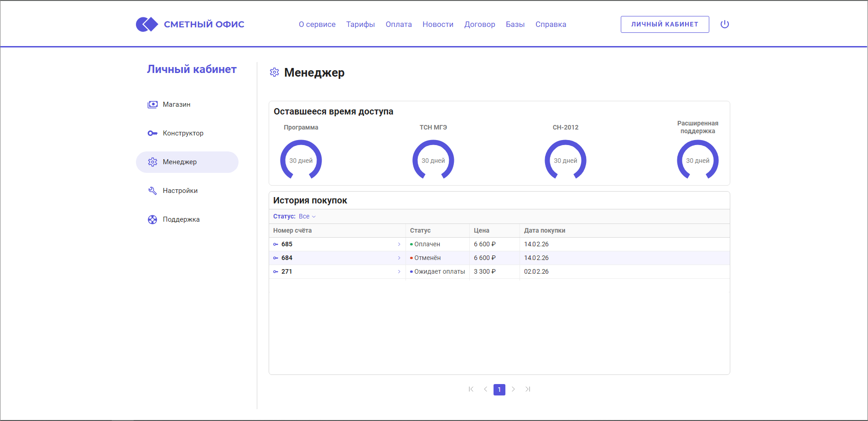Go to the Оплата menu item
The width and height of the screenshot is (868, 421).
point(399,25)
